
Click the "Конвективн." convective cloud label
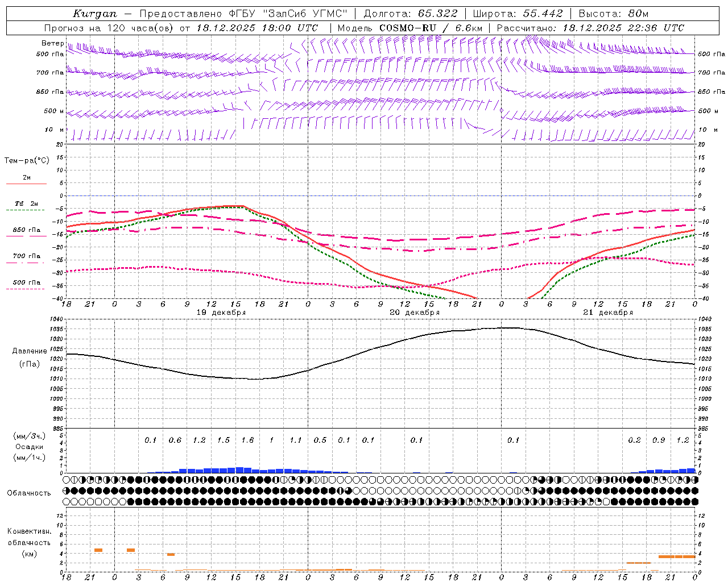pyautogui.click(x=29, y=531)
